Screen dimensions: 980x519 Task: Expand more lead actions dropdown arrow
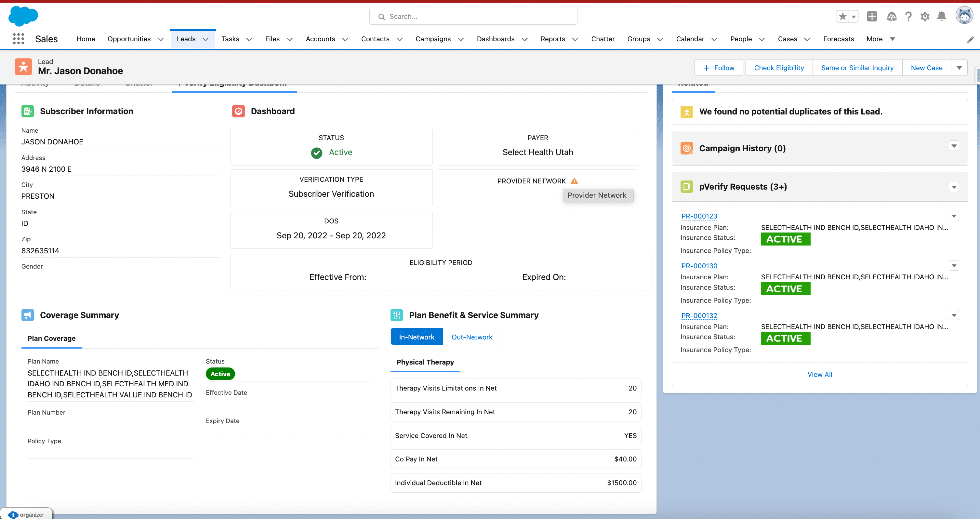click(x=959, y=68)
